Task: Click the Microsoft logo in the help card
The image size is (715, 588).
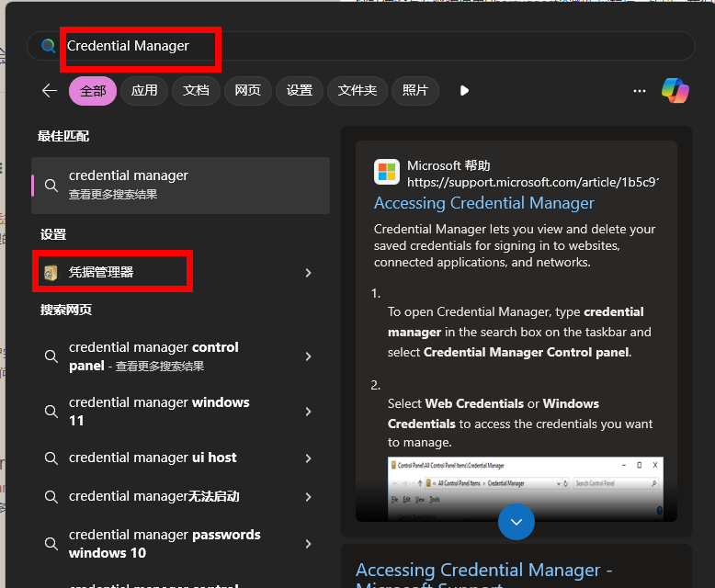Action: point(386,172)
